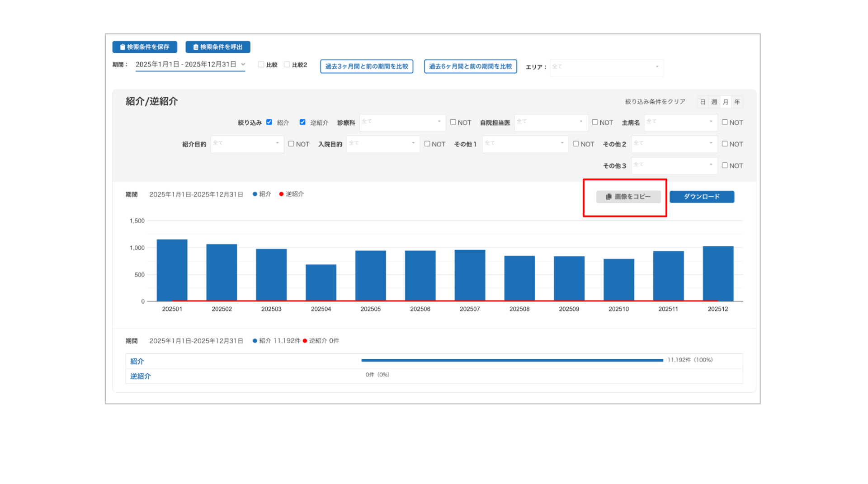Check NOT box for 入院目的
The height and width of the screenshot is (484, 868).
point(427,144)
